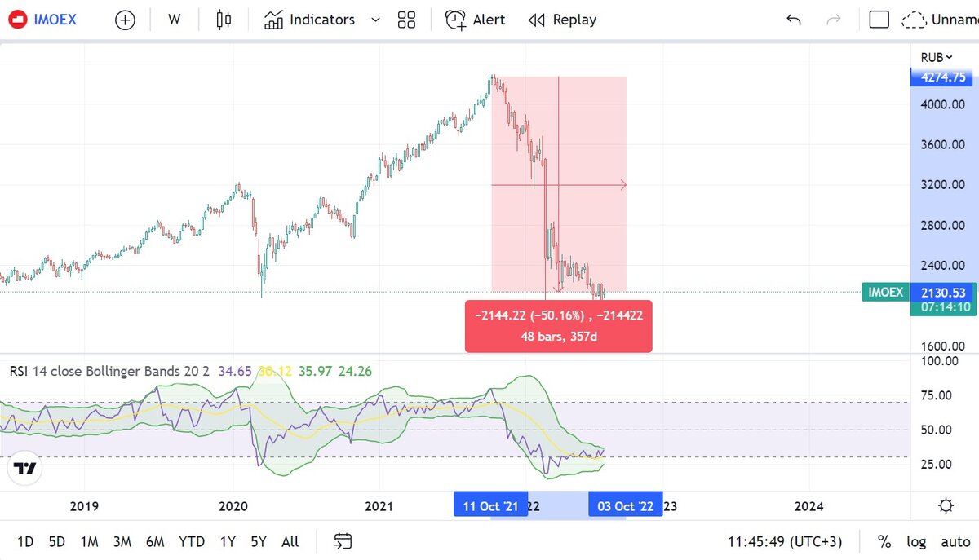Expand the W timeframe selector

[174, 19]
